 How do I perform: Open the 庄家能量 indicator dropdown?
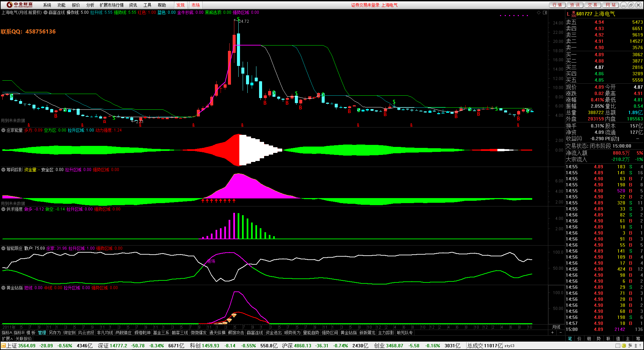point(3,130)
